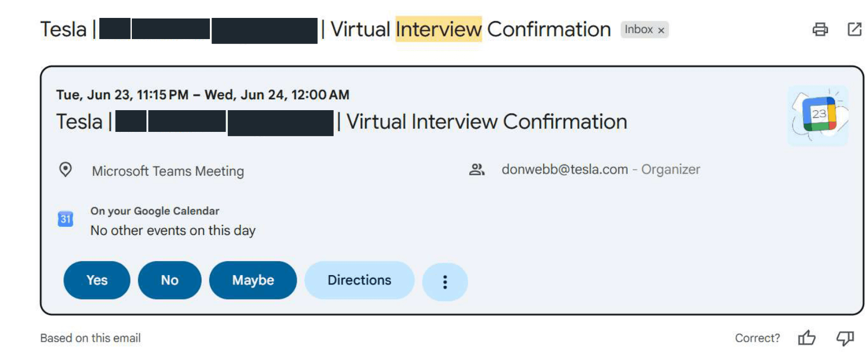Print the email using the printer icon
The width and height of the screenshot is (868, 356).
[x=820, y=29]
